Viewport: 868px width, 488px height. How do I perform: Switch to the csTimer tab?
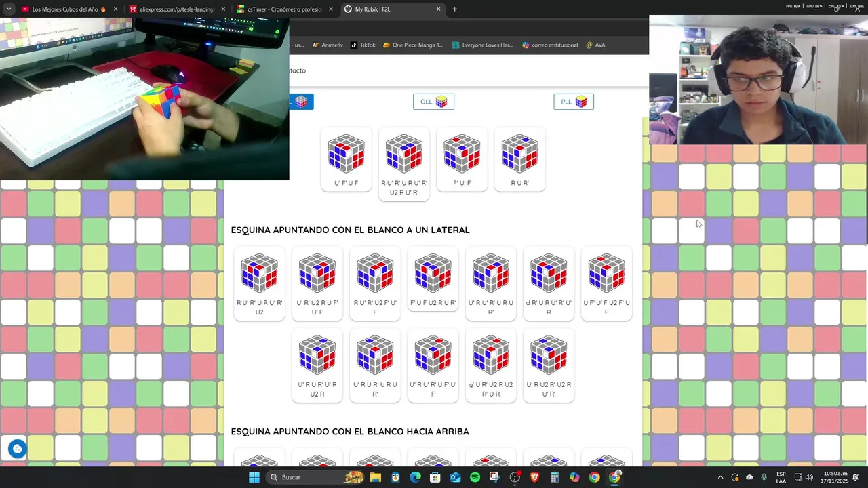click(285, 9)
